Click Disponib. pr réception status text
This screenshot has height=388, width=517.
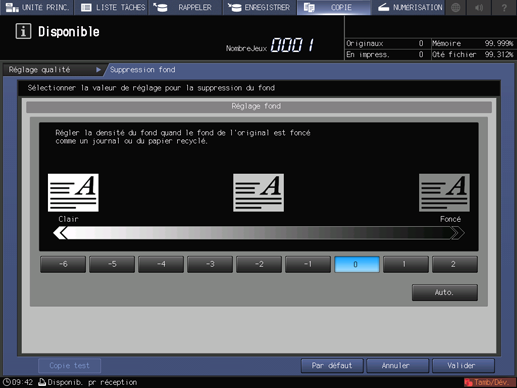92,382
